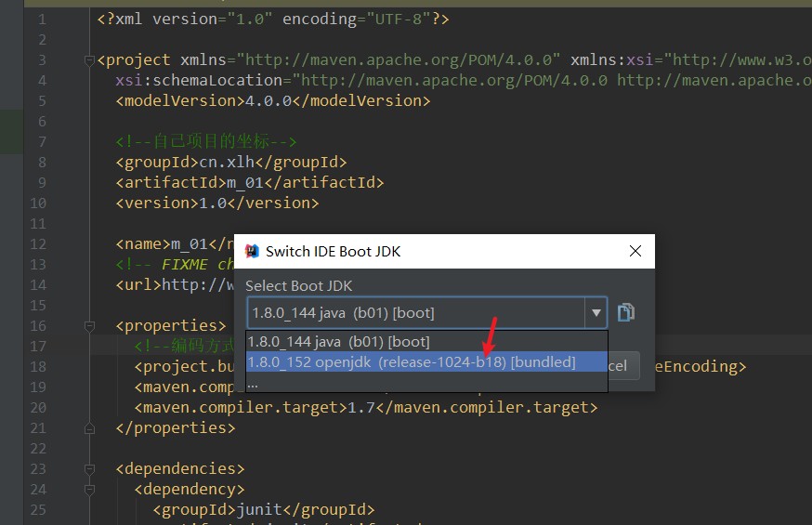Screen dimensions: 812x525
Task: Collapse the dependencies fold on line 23
Action: coord(89,469)
